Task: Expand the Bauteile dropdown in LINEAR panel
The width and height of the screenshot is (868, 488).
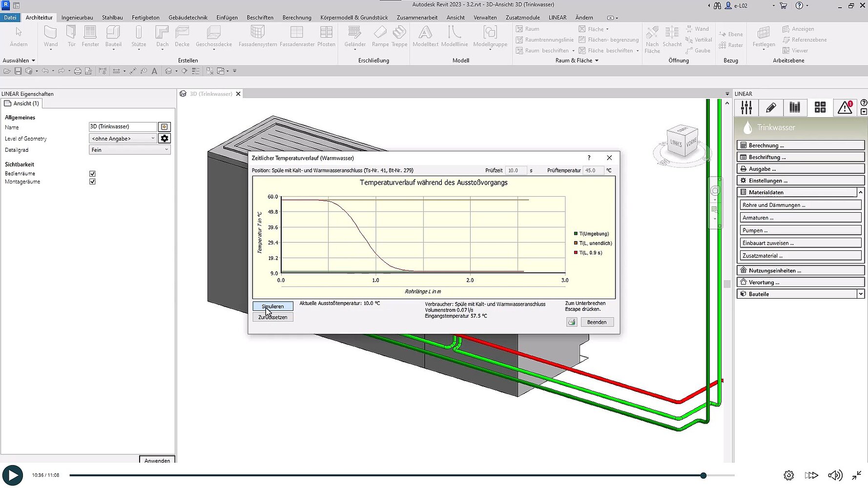Action: pyautogui.click(x=860, y=294)
